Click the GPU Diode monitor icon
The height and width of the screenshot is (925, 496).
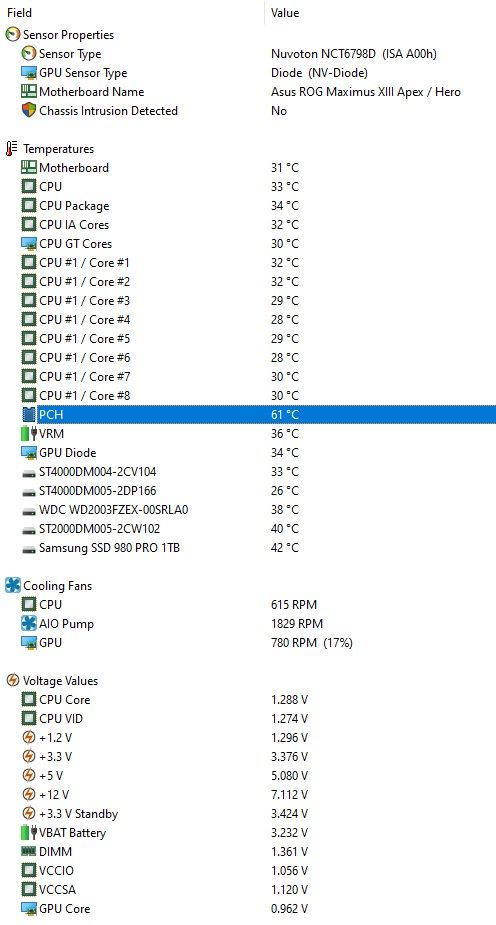click(x=29, y=452)
